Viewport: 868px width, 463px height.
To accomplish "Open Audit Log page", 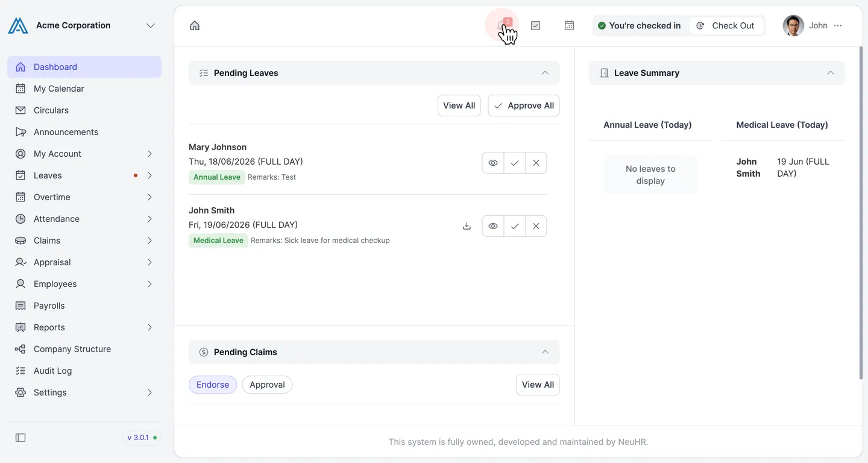I will point(84,371).
